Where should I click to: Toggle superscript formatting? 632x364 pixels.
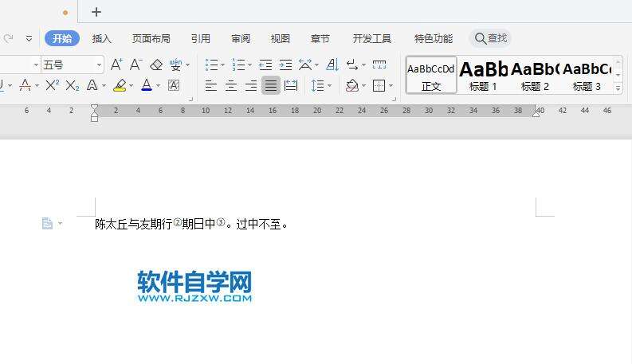pos(53,85)
